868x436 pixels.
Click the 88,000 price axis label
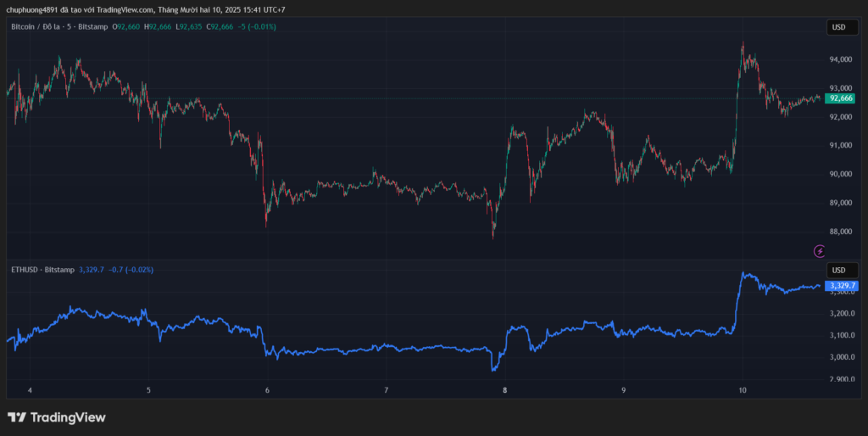(x=840, y=232)
